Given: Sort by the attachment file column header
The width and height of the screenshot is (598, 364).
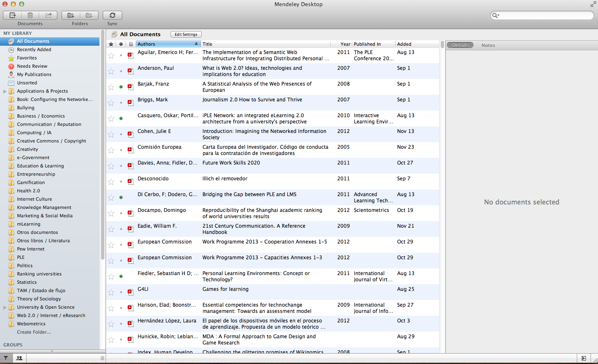Looking at the screenshot, I should point(131,44).
